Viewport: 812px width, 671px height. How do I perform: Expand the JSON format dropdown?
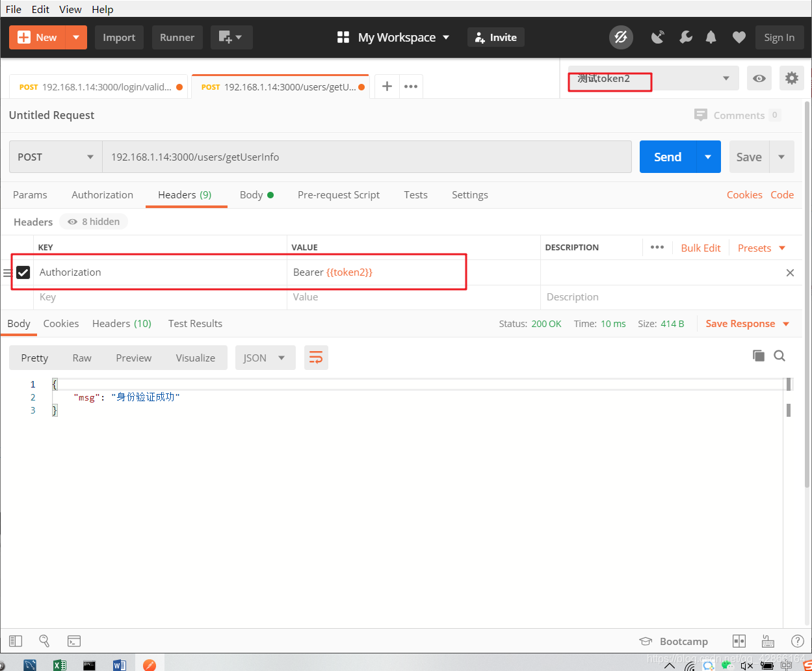(x=265, y=358)
